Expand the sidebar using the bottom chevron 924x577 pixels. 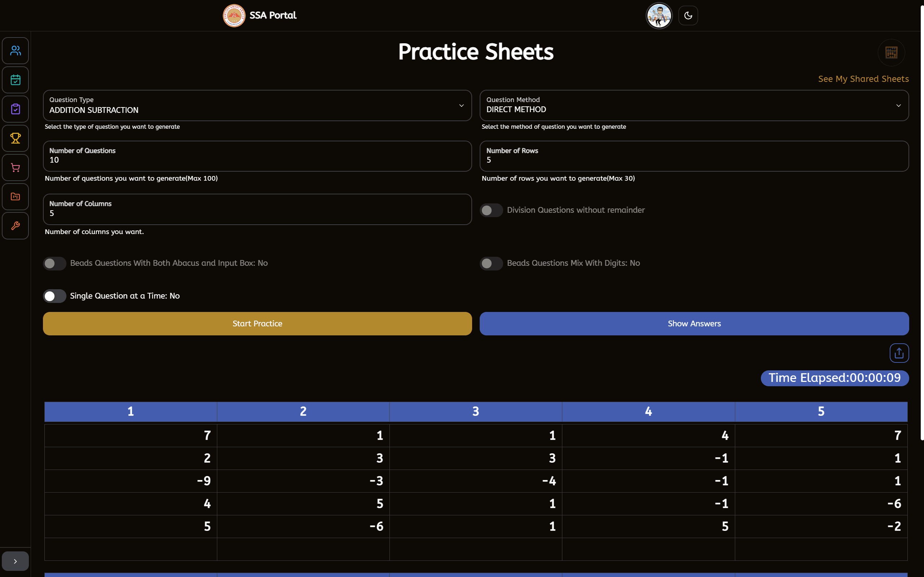coord(15,560)
